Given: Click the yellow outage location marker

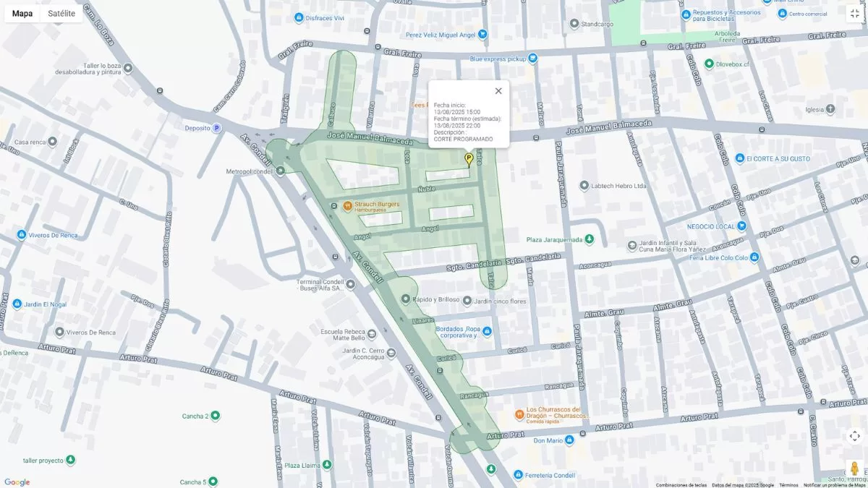Looking at the screenshot, I should [468, 160].
